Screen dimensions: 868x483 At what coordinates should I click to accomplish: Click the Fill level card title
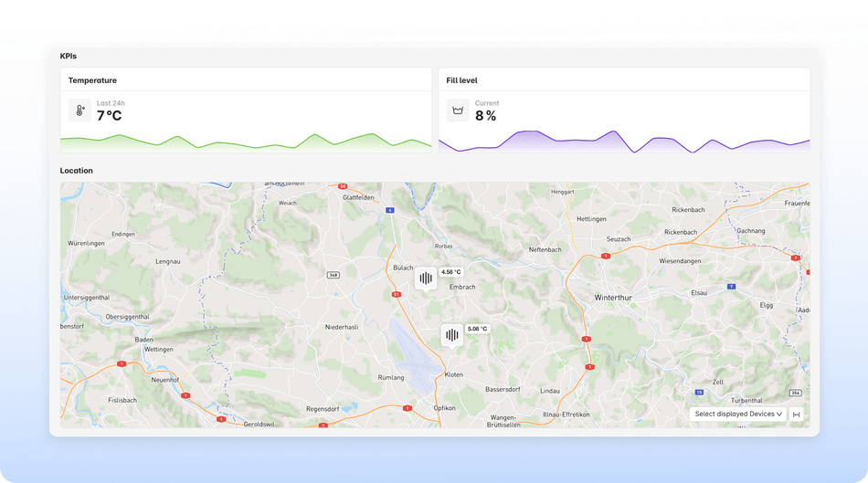click(461, 80)
